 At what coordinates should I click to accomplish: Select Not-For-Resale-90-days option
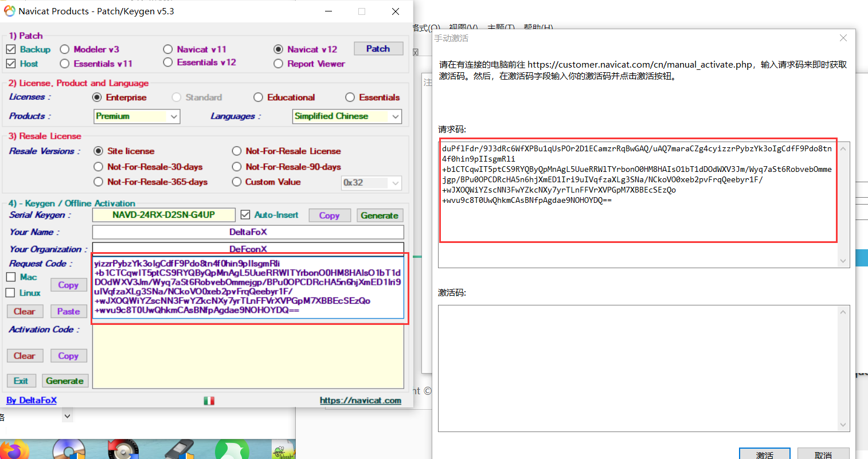click(x=237, y=167)
